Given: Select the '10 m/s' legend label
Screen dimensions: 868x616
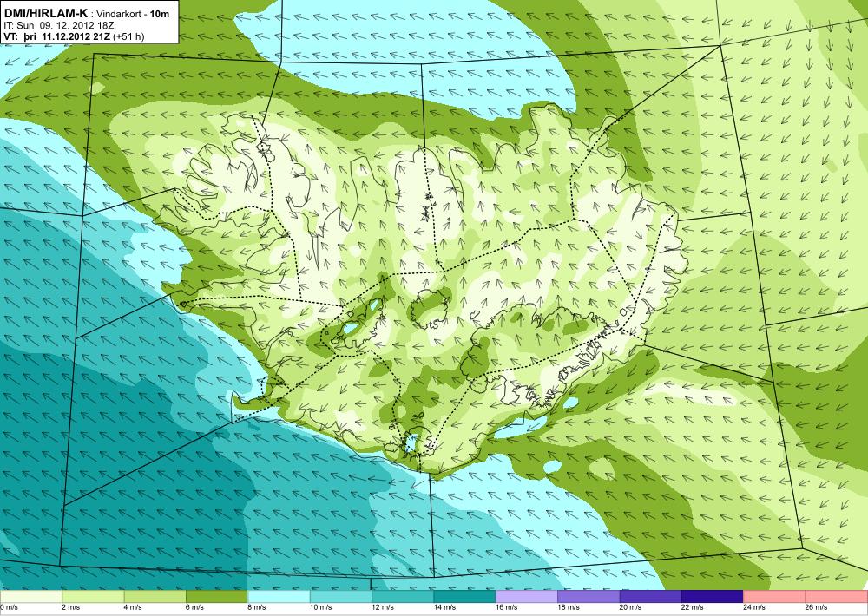Looking at the screenshot, I should click(x=320, y=607).
